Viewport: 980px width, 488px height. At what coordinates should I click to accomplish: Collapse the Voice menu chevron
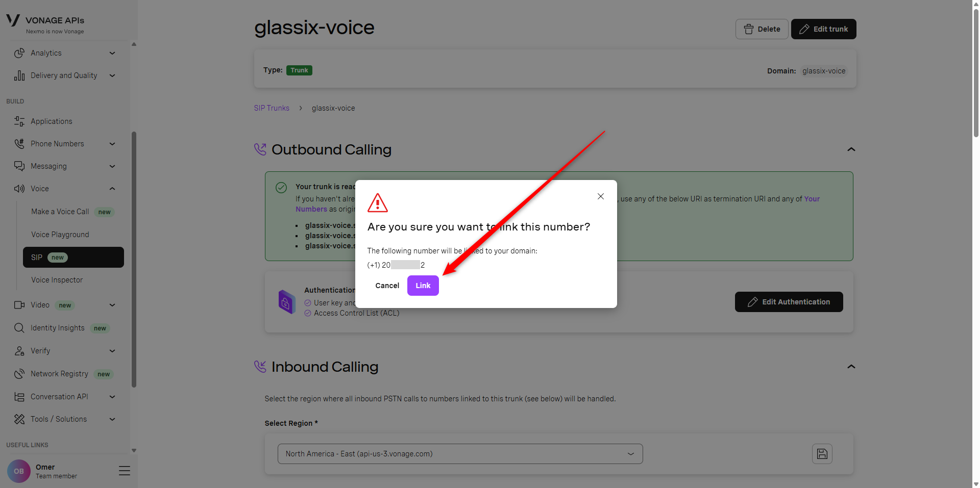tap(112, 189)
